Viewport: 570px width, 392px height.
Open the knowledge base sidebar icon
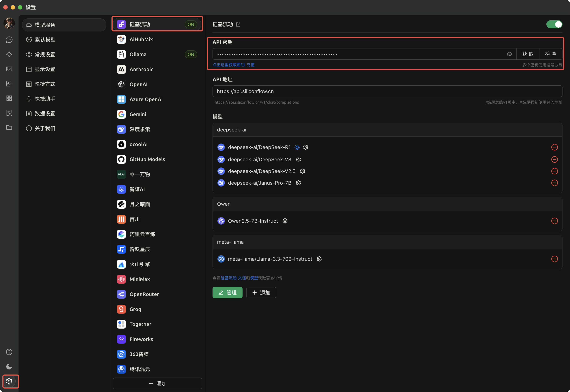click(x=9, y=113)
